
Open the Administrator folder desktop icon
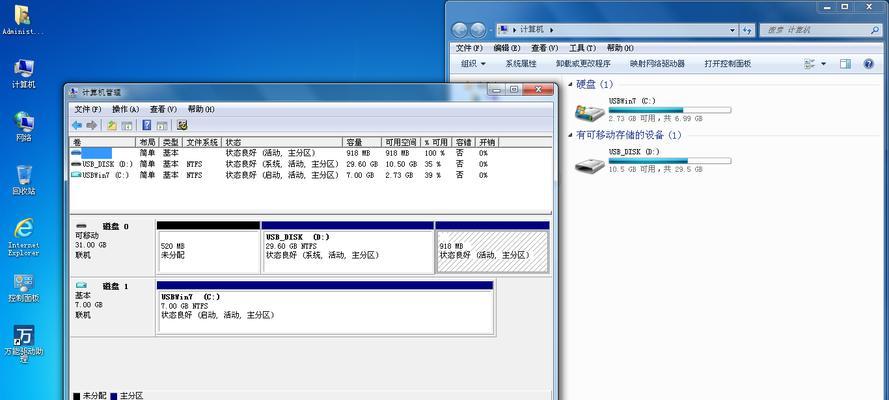click(x=23, y=20)
